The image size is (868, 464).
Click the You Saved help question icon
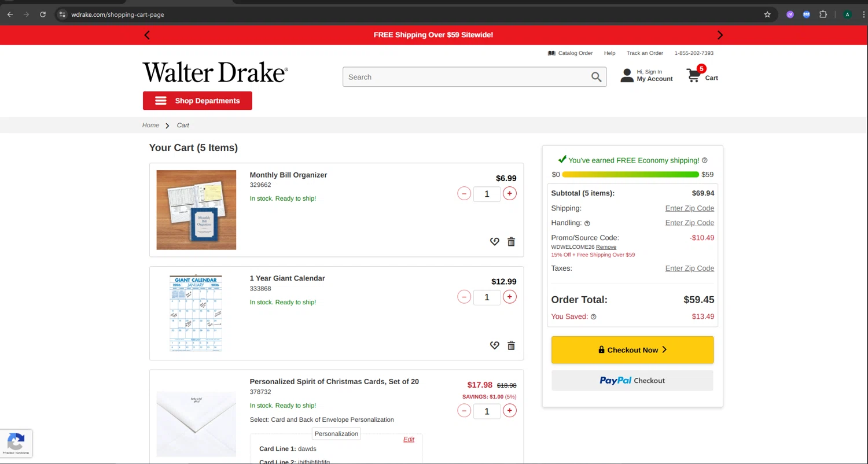pyautogui.click(x=593, y=317)
